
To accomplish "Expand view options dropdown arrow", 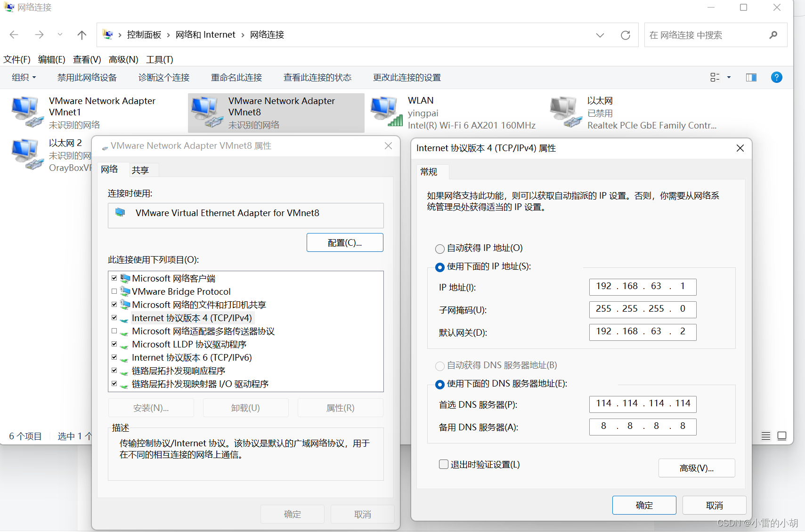I will pos(729,77).
